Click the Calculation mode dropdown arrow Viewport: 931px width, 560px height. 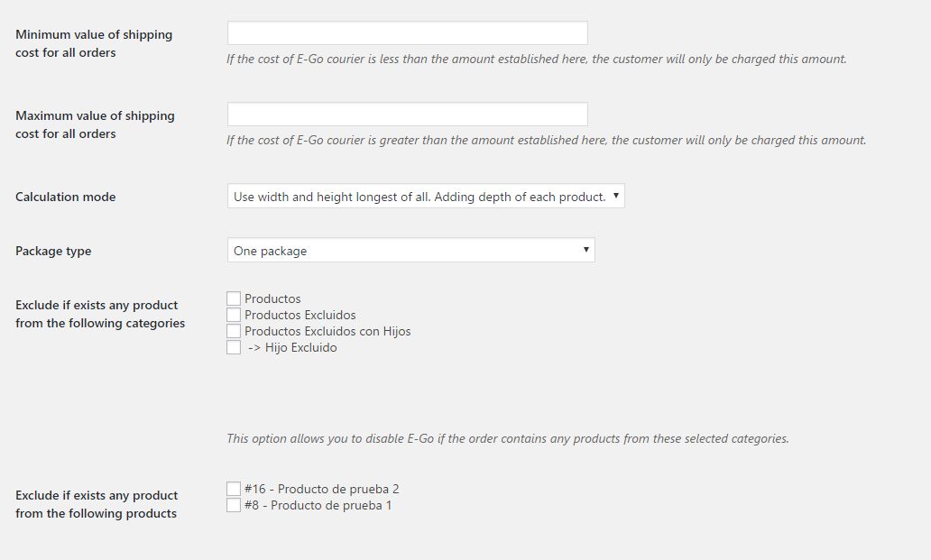coord(615,196)
